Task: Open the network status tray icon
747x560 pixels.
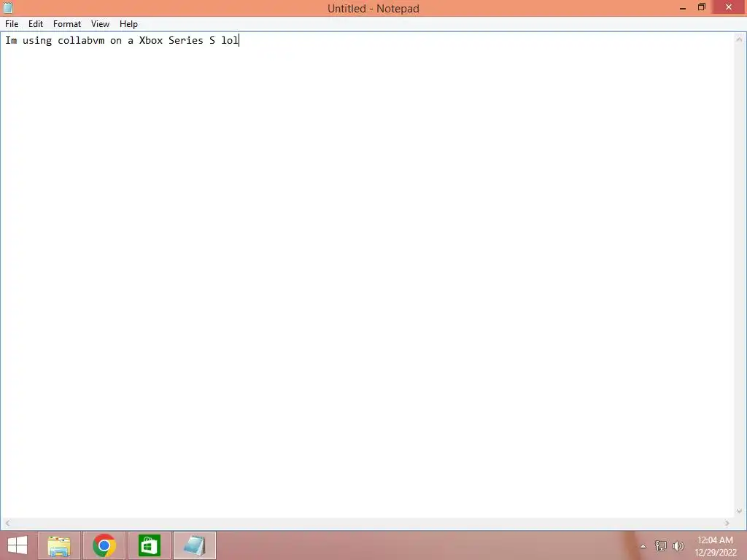Action: coord(660,546)
